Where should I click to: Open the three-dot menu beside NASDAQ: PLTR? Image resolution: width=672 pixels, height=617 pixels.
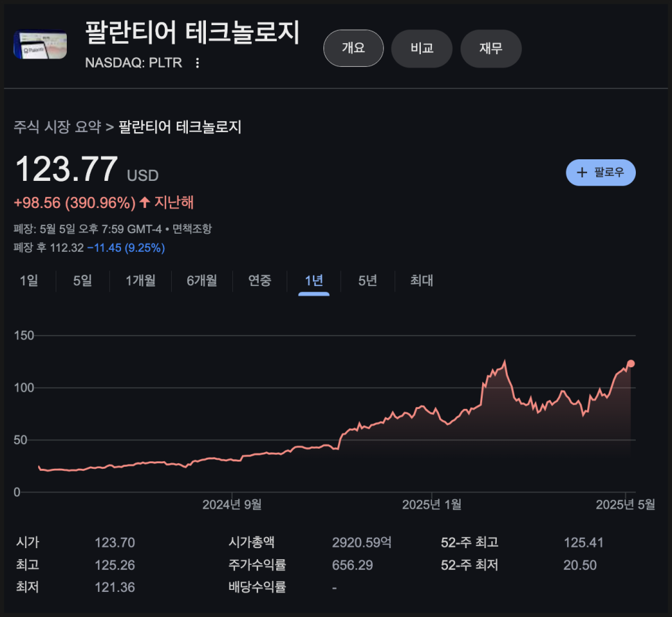coord(197,63)
